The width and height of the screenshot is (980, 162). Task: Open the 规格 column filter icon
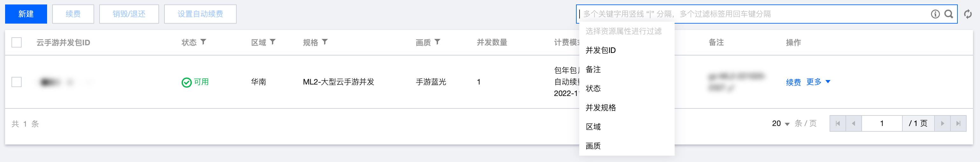324,41
